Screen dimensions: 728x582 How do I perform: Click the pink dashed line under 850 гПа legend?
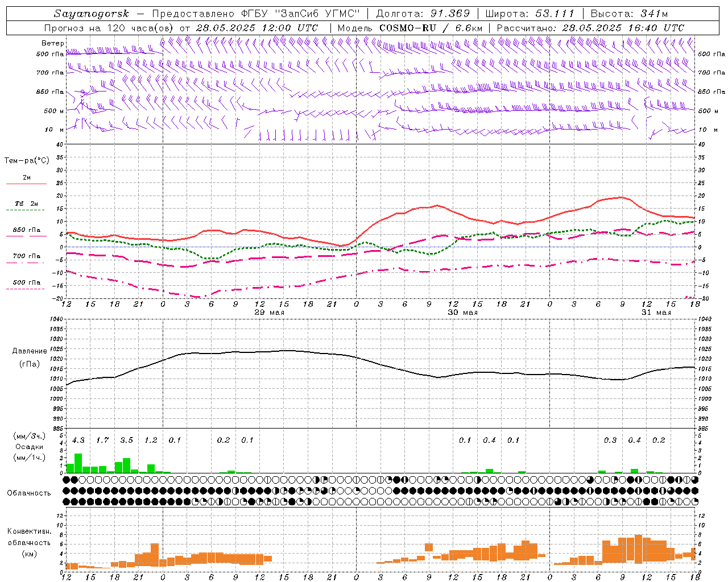25,236
